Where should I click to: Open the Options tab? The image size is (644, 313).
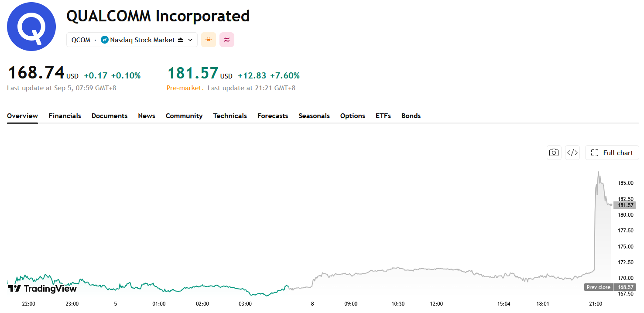point(353,116)
